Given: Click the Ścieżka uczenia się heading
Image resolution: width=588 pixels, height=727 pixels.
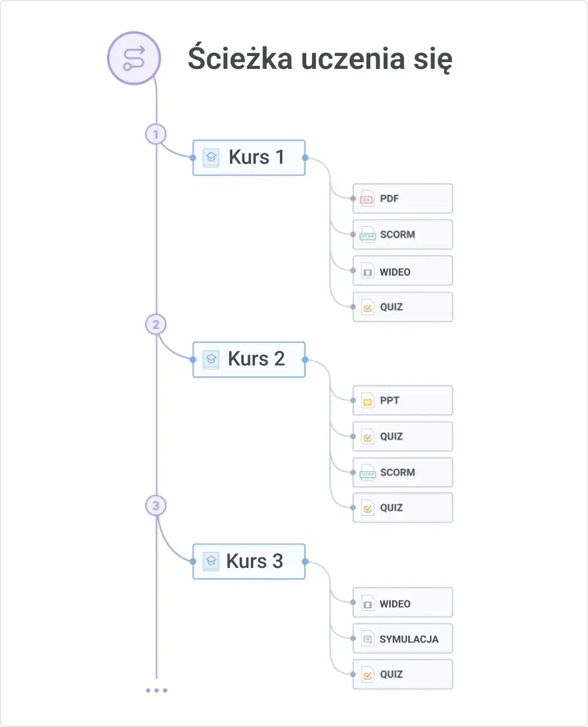Looking at the screenshot, I should click(320, 59).
